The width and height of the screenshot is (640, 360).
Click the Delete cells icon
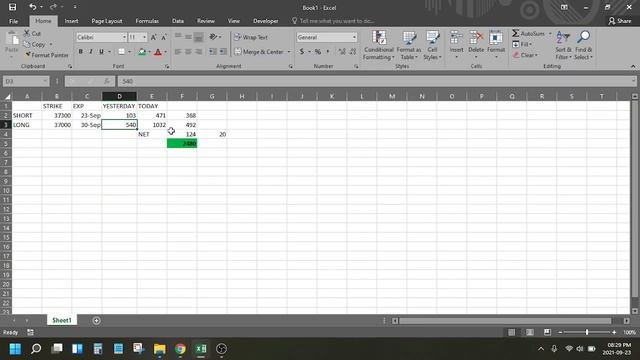coord(476,38)
